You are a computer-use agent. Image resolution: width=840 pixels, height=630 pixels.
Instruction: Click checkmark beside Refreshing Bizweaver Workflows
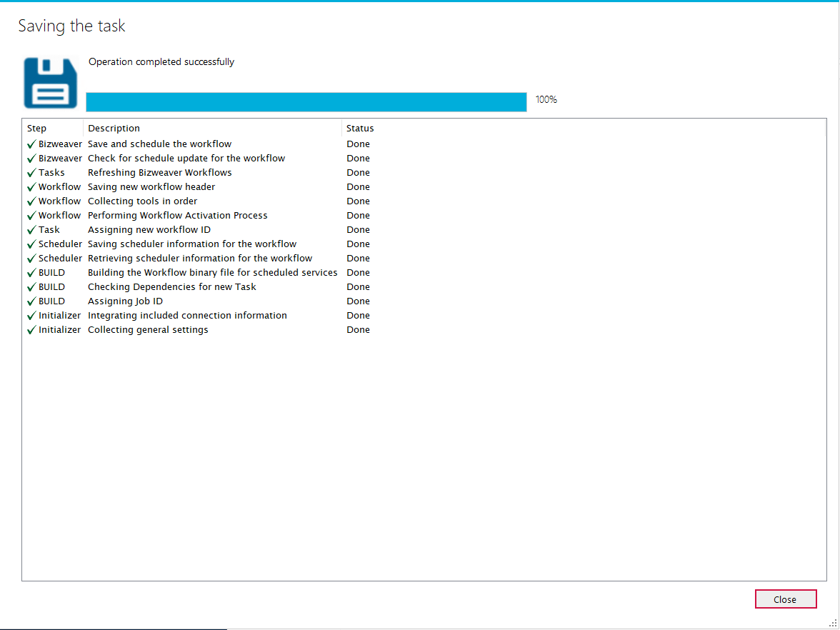coord(31,173)
